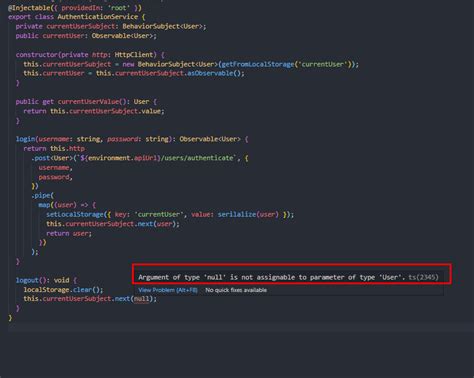Click the HttpClient type in constructor

(x=134, y=55)
